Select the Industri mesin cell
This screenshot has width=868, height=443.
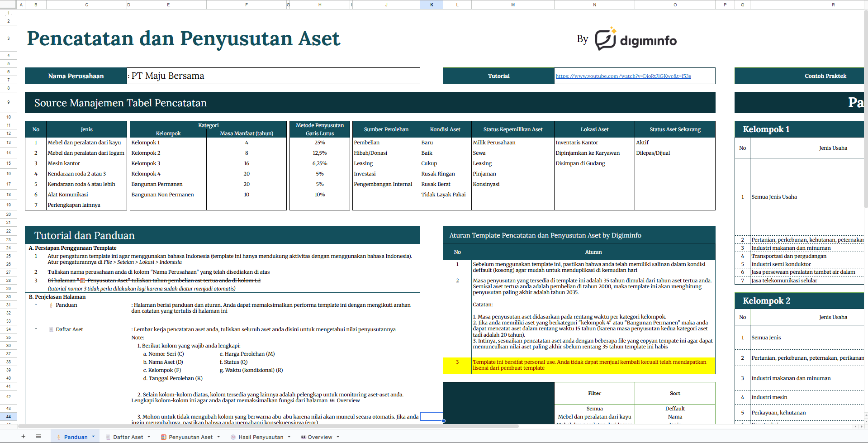pyautogui.click(x=807, y=397)
